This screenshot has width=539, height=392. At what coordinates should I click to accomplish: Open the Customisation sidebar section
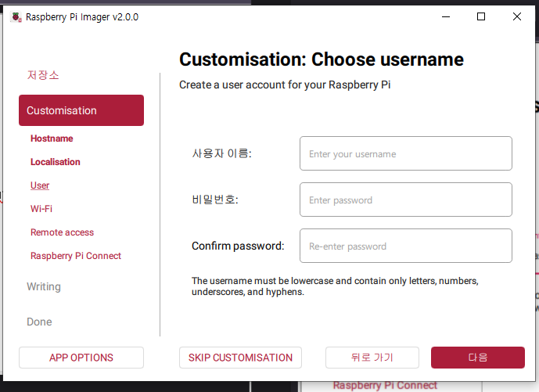[x=81, y=110]
